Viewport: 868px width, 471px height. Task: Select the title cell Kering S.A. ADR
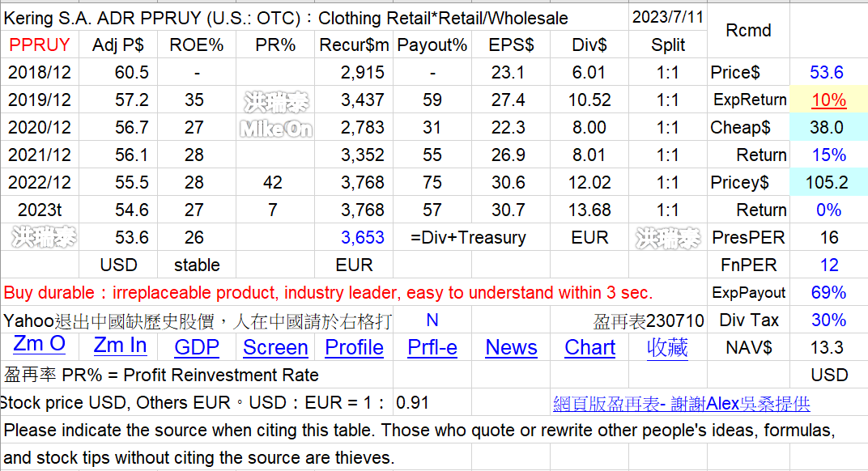pyautogui.click(x=286, y=19)
